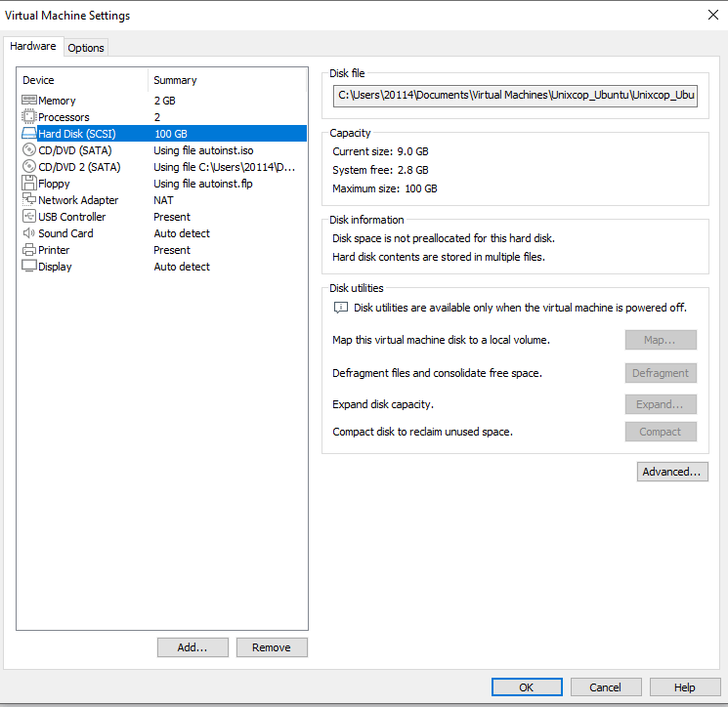728x707 pixels.
Task: Open Help for this dialog
Action: click(x=685, y=687)
